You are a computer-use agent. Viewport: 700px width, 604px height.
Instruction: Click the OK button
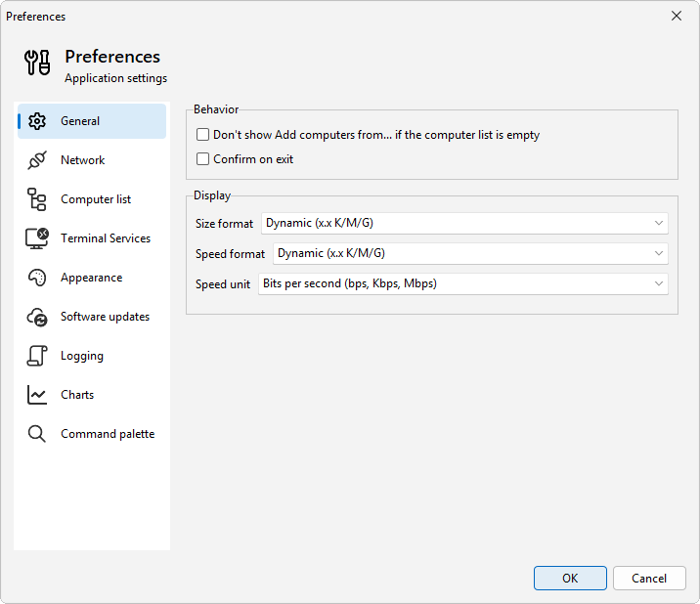click(570, 579)
